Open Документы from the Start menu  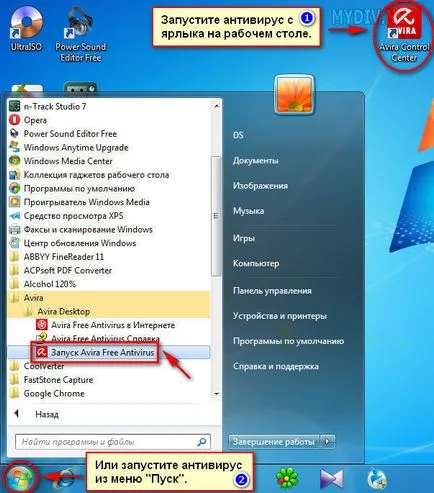coord(256,160)
